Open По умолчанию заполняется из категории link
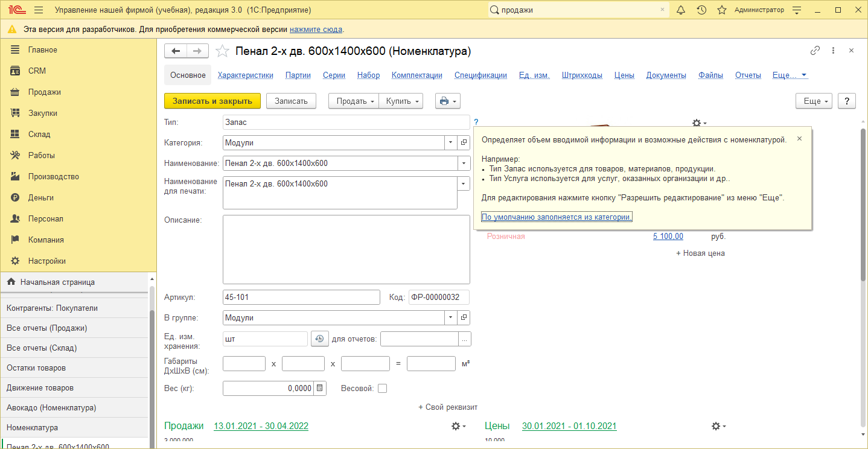Viewport: 868px width, 449px height. (557, 217)
